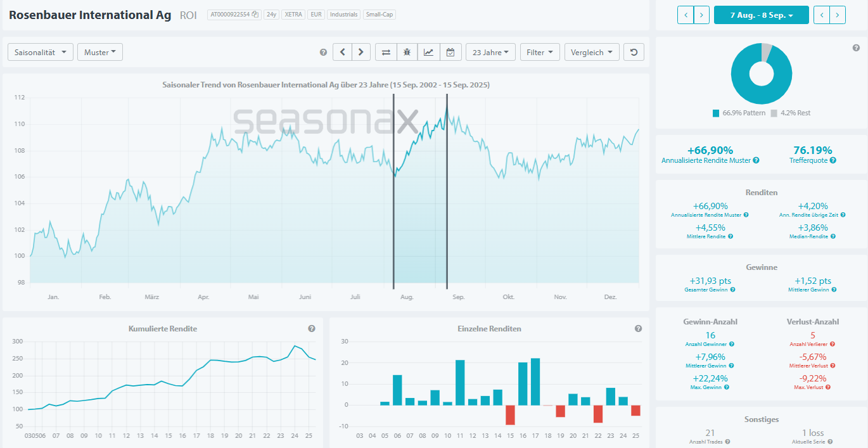Click the 1 loss Aktuelle Serie value
This screenshot has width=868, height=448.
click(x=813, y=433)
